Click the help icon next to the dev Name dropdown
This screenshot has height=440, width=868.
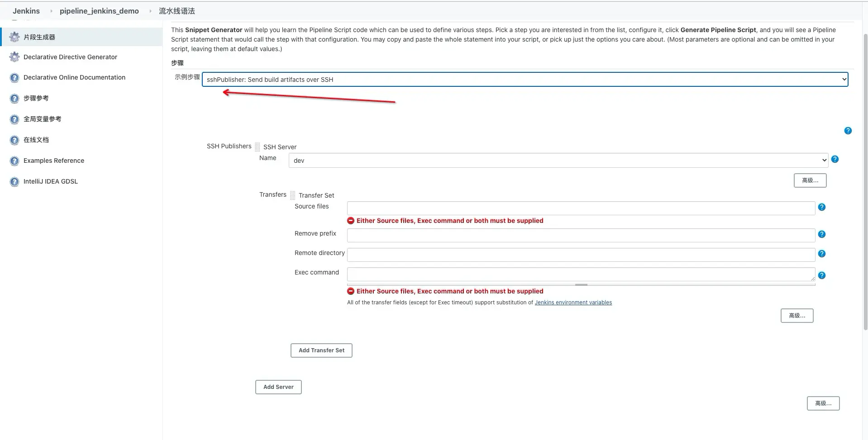(x=835, y=159)
